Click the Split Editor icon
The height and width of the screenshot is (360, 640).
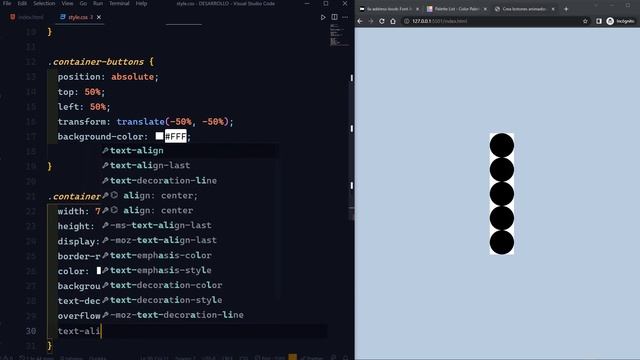334,17
